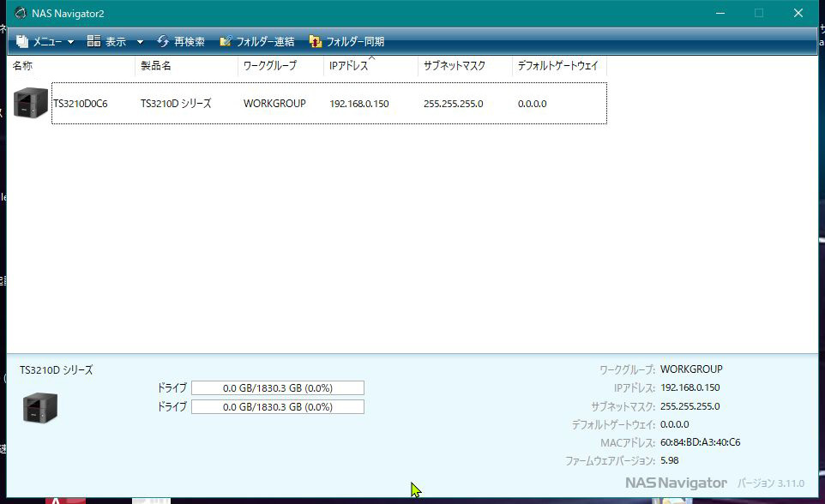This screenshot has height=504, width=825.
Task: Sort by the デフォルトゲートウェイ column header
Action: (x=559, y=66)
